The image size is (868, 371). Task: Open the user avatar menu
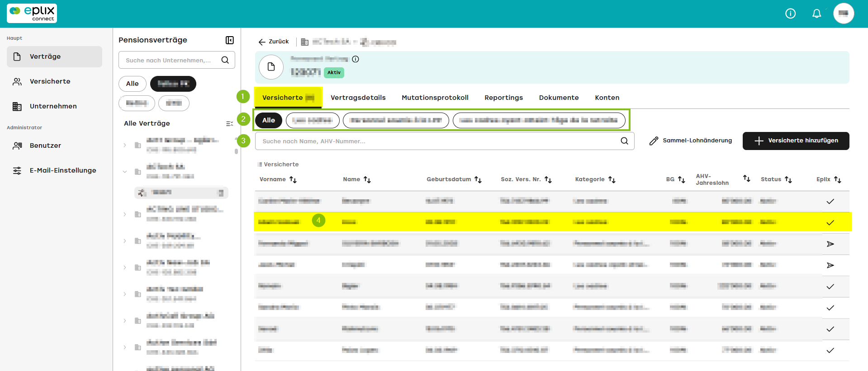pyautogui.click(x=844, y=14)
